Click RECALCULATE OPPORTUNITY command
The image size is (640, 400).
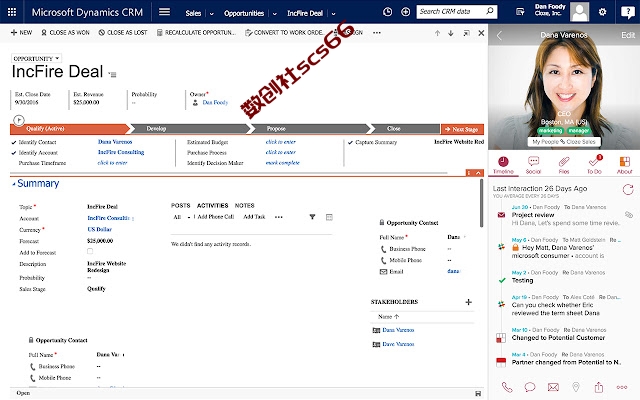click(x=196, y=33)
